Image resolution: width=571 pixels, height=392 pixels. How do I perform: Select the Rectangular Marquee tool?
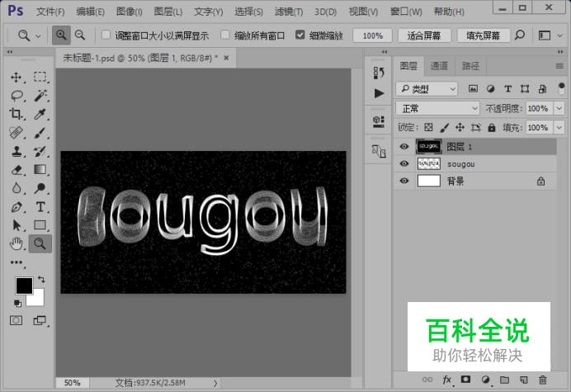click(x=40, y=77)
